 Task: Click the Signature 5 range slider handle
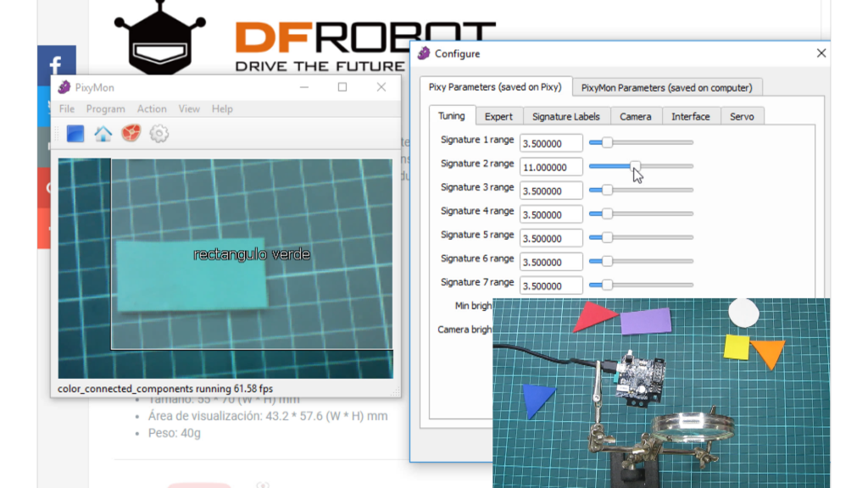click(607, 238)
